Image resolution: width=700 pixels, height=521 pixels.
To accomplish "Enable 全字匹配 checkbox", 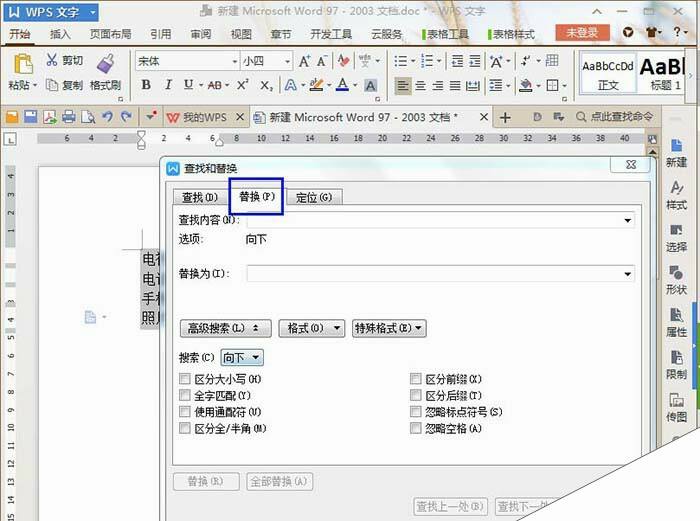I will tap(184, 395).
